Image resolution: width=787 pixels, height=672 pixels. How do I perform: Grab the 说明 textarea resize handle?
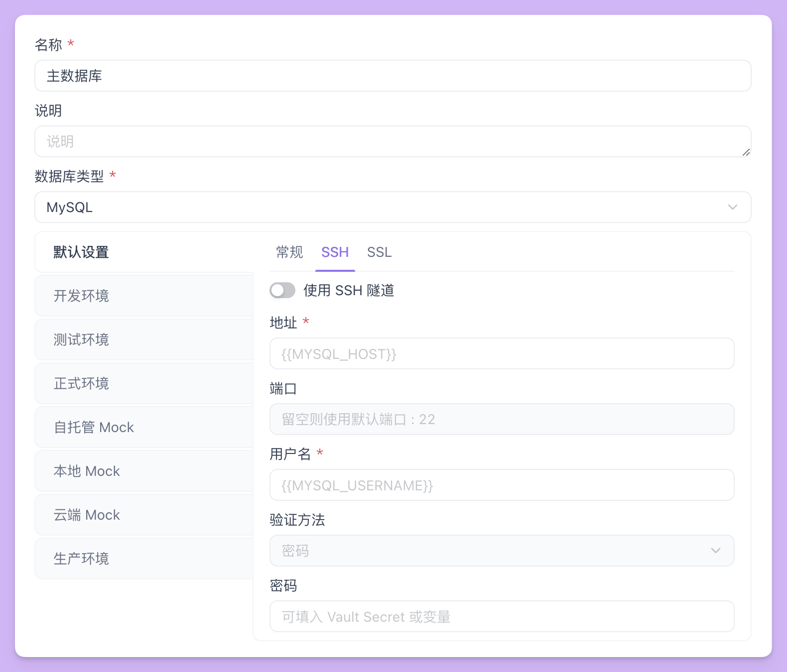[746, 152]
